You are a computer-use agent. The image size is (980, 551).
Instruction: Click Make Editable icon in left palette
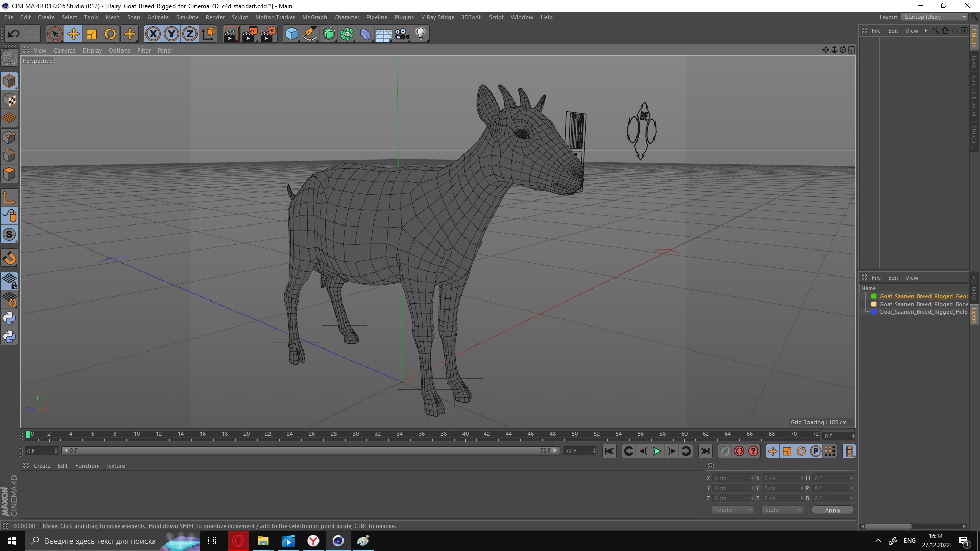point(9,58)
